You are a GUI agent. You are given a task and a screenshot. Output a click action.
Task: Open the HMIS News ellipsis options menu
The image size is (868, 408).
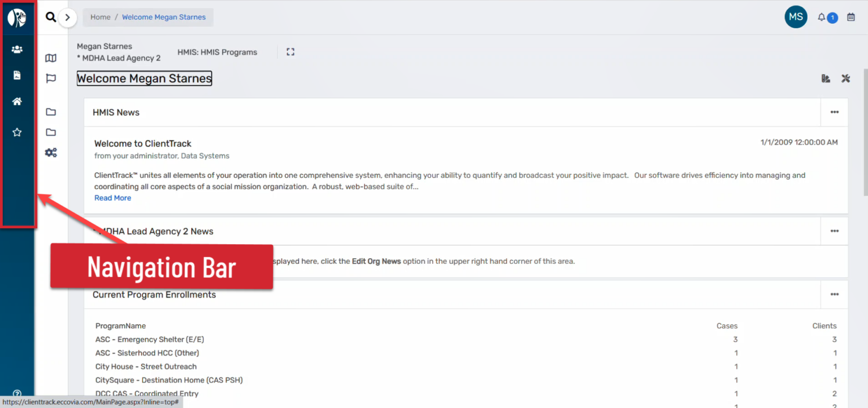point(834,112)
